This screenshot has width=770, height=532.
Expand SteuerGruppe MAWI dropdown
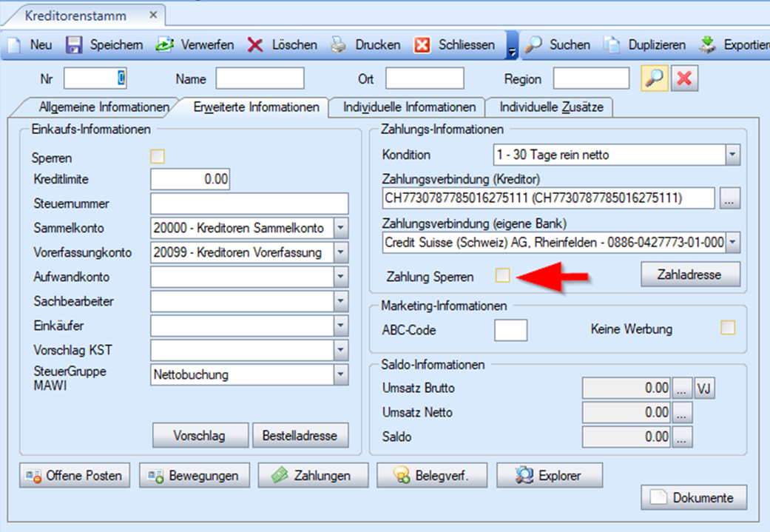(341, 375)
